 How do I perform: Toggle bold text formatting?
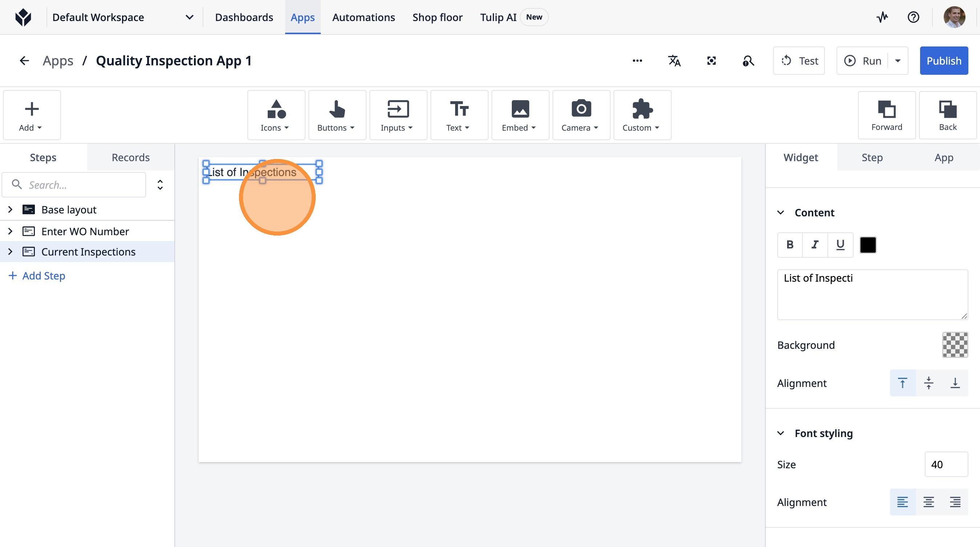(x=790, y=245)
